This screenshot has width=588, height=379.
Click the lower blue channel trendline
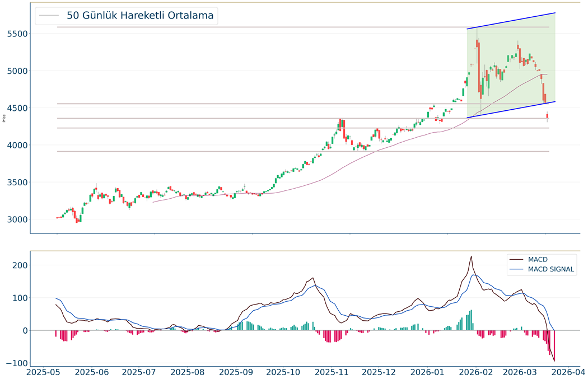point(511,110)
